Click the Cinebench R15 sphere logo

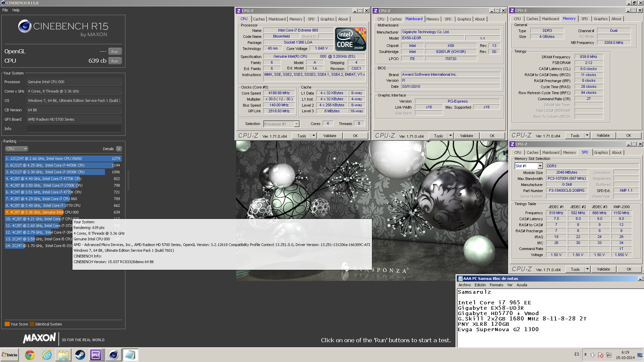[25, 26]
